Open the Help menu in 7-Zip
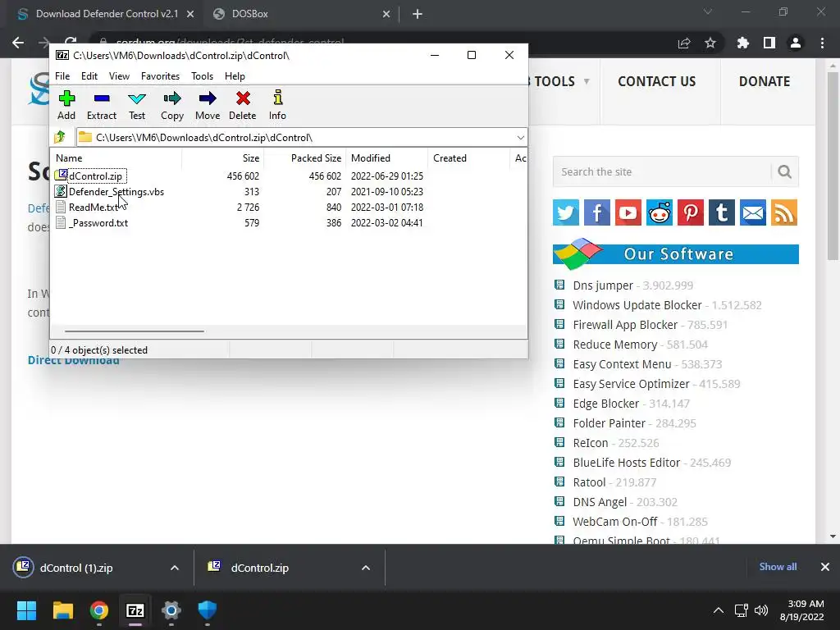The width and height of the screenshot is (840, 630). coord(235,76)
